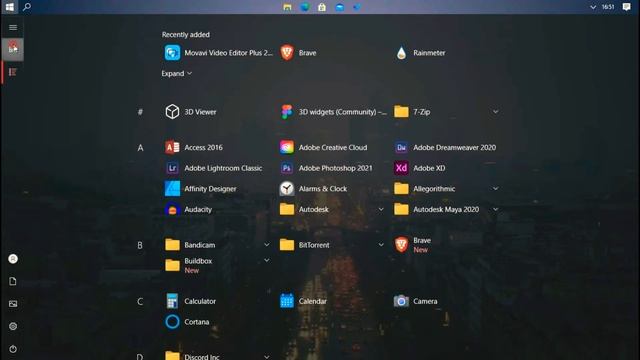Open Alarms & Clock app
The height and width of the screenshot is (360, 640).
tap(313, 189)
